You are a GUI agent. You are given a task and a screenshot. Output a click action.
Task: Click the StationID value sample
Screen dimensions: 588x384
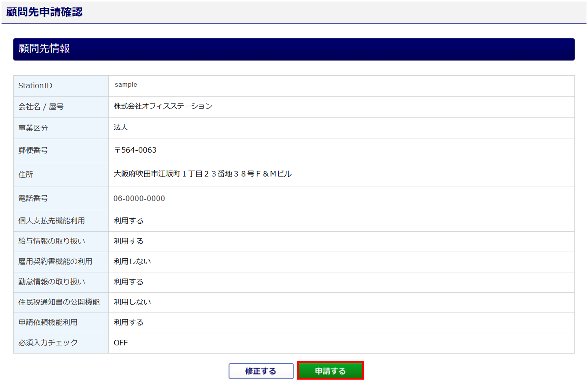[126, 85]
